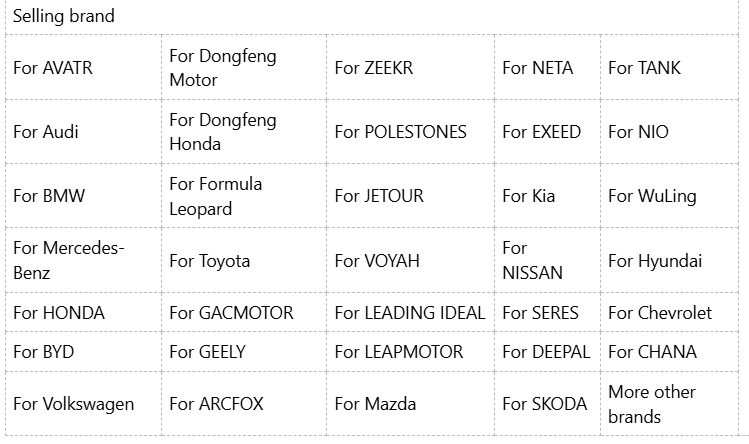Click the 'For TANK' brand entry
The image size is (749, 444).
point(645,68)
